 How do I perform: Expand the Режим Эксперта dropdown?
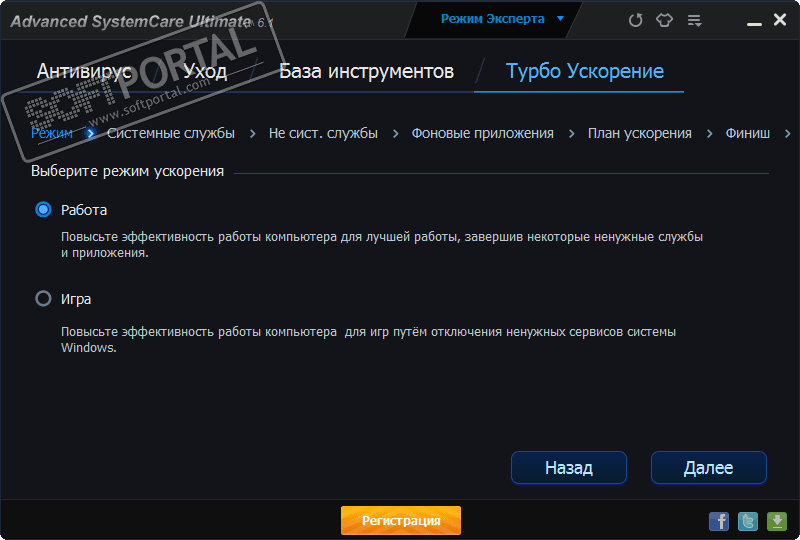click(560, 19)
